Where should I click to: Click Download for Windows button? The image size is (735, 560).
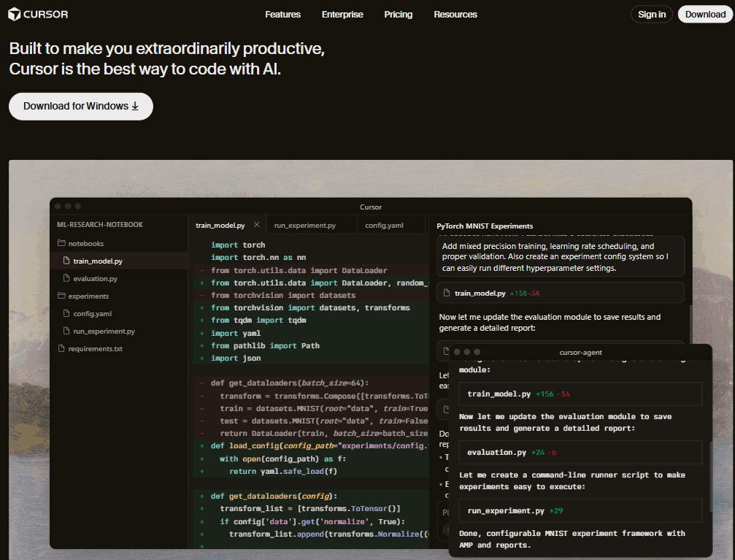click(80, 106)
